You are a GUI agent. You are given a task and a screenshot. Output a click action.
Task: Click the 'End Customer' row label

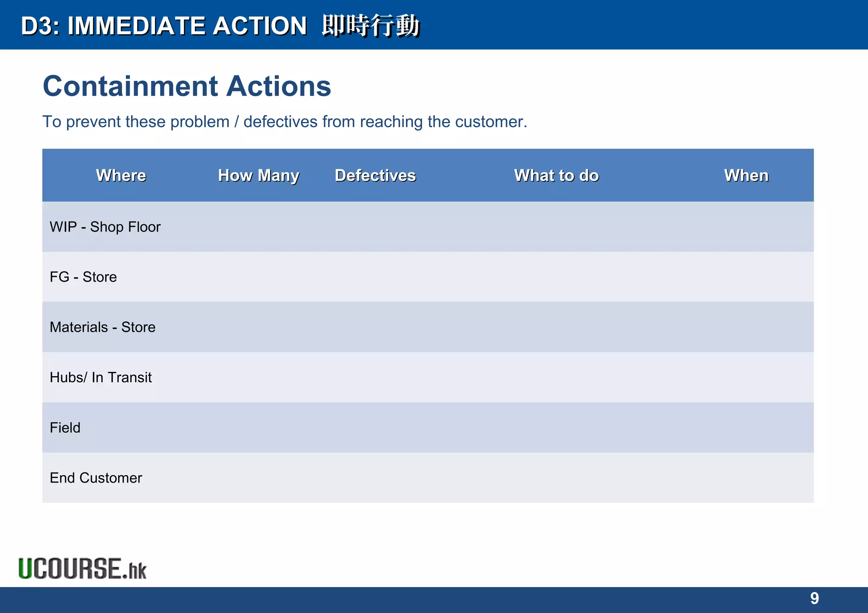pos(96,478)
